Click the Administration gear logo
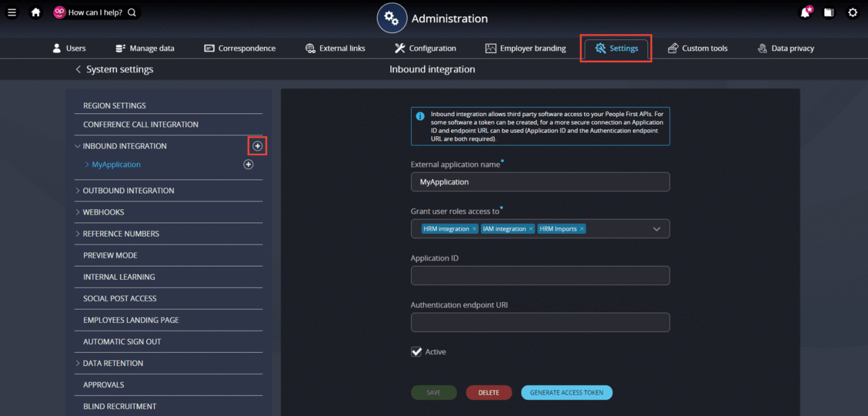The image size is (868, 416). [392, 17]
